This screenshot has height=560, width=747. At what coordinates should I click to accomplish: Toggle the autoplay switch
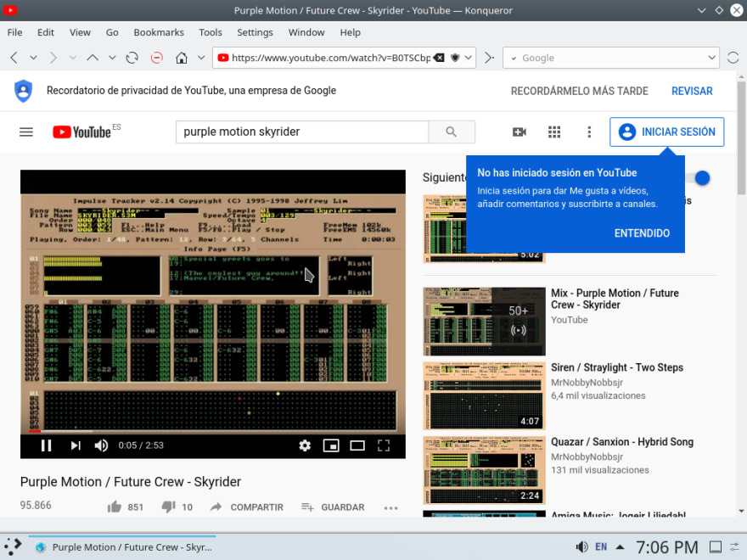click(x=699, y=178)
